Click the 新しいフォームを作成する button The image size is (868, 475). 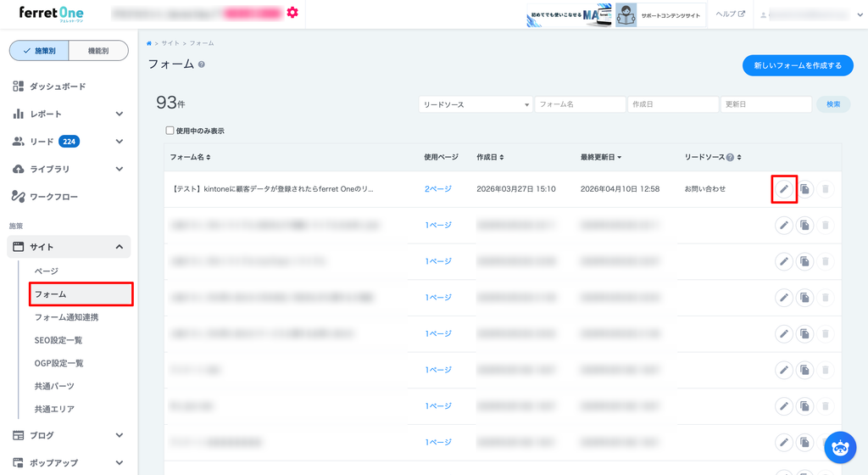coord(798,65)
